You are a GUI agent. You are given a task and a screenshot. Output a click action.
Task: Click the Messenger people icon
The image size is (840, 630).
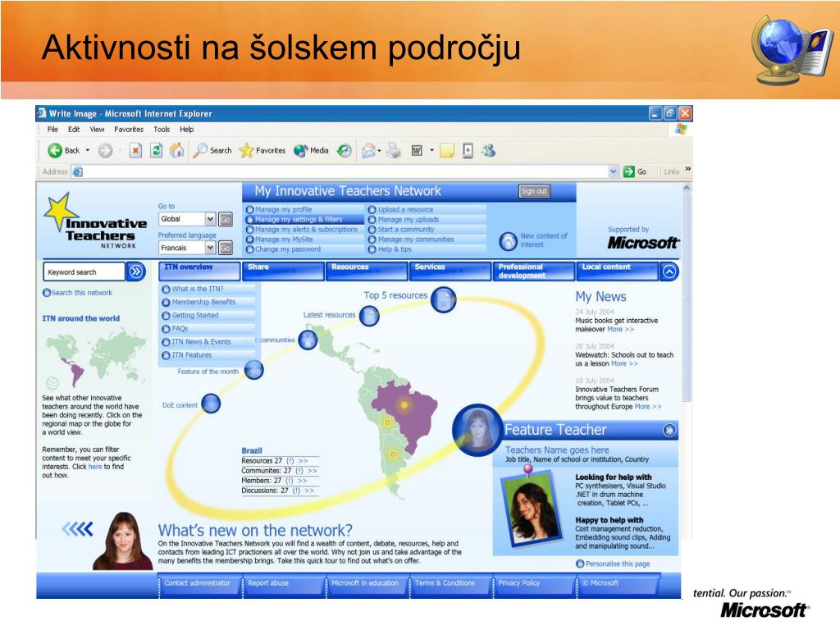pos(488,151)
